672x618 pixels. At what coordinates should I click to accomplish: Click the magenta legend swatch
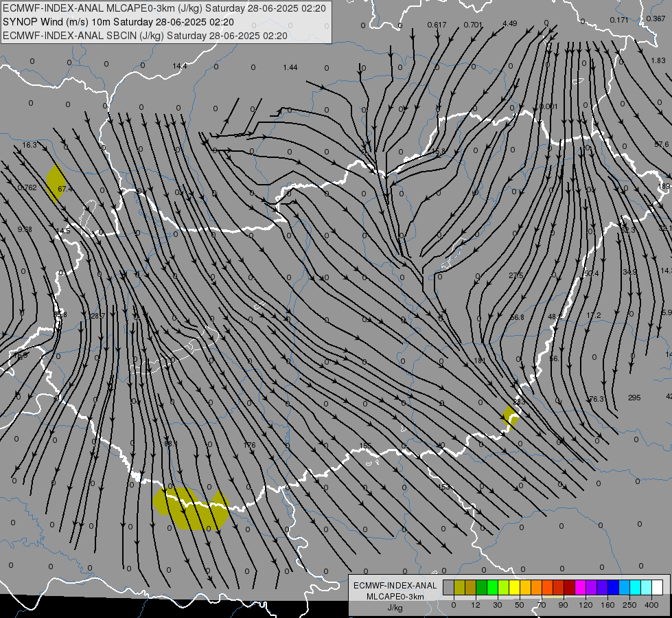click(x=580, y=588)
